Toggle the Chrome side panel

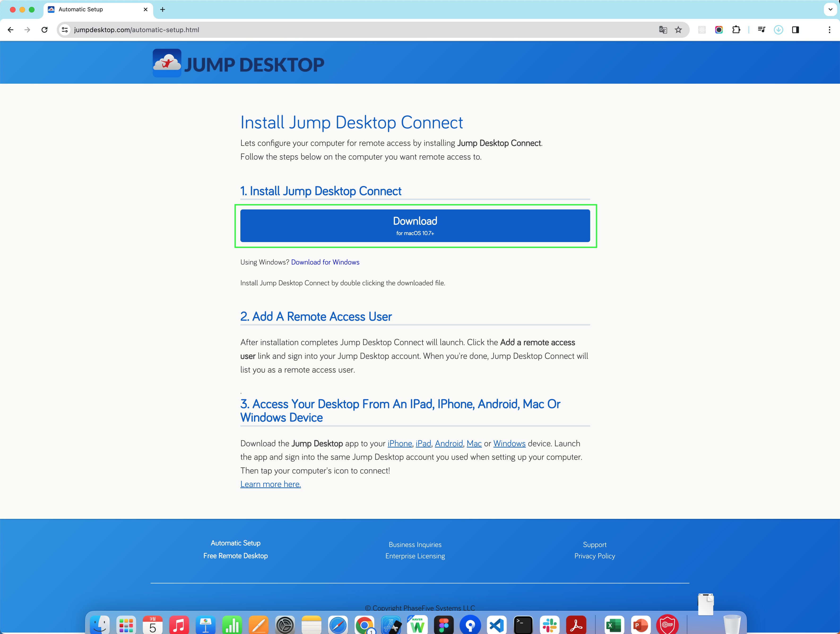pyautogui.click(x=795, y=30)
